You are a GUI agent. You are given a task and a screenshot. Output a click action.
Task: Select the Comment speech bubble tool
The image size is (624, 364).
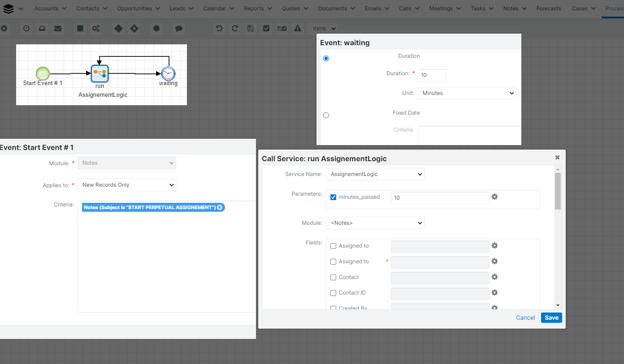click(178, 29)
